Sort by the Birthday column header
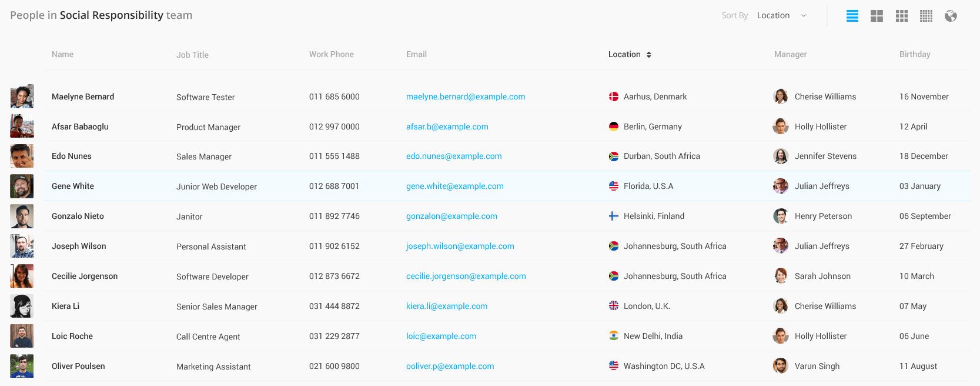This screenshot has width=980, height=386. (915, 54)
